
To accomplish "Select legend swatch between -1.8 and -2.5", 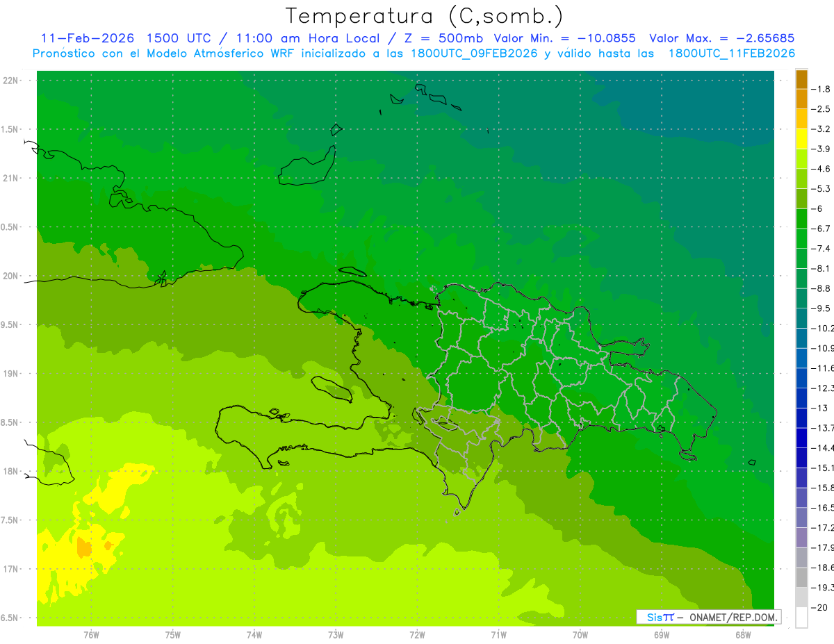I will click(x=801, y=99).
